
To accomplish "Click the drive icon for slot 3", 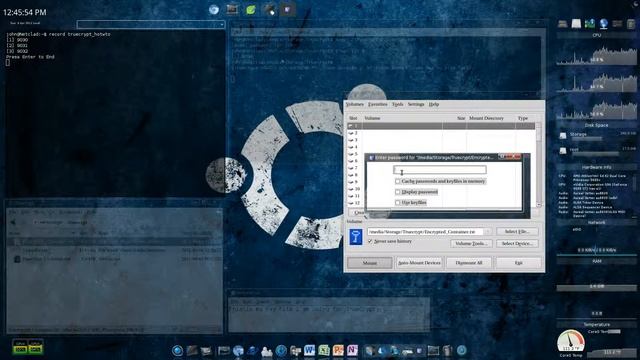I will click(x=351, y=140).
